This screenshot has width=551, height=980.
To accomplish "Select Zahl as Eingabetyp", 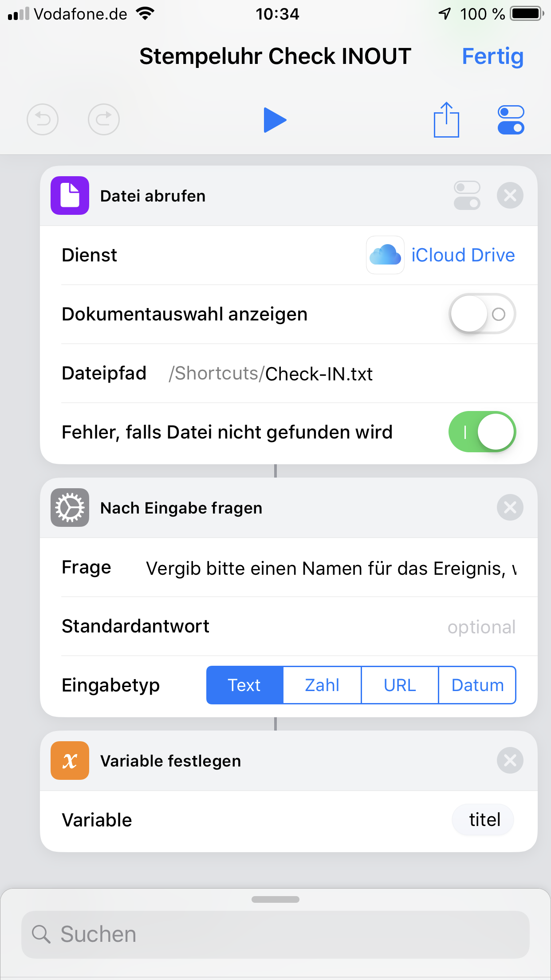I will tap(322, 685).
